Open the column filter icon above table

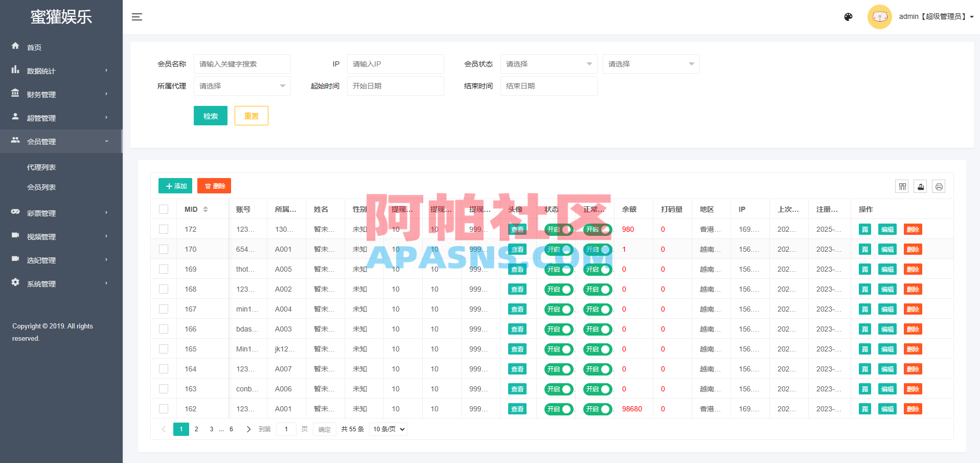point(902,186)
